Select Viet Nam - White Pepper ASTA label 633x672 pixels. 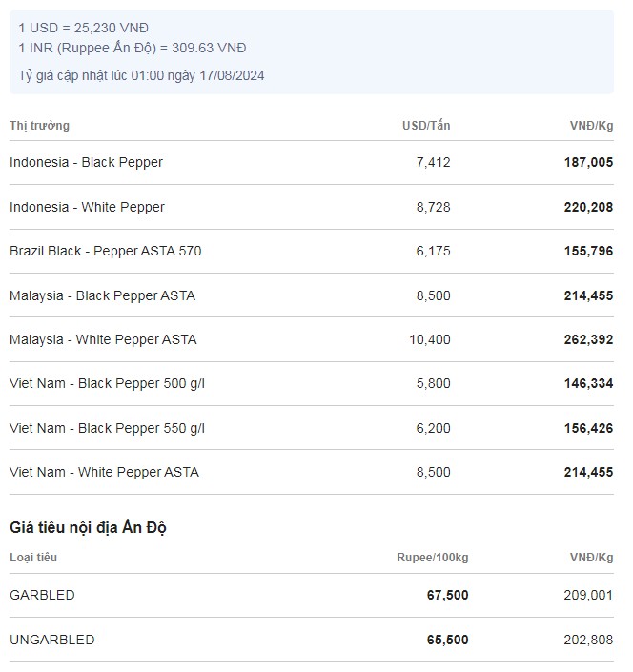(104, 472)
